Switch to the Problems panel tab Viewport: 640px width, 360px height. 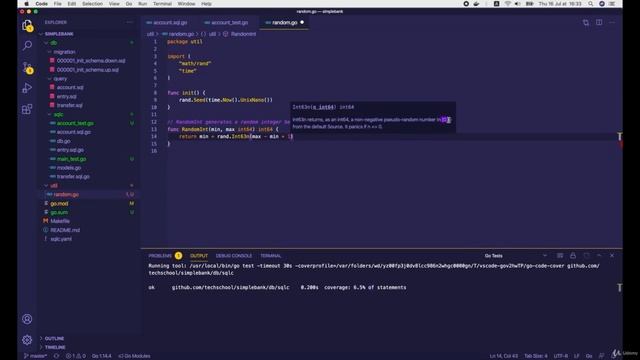[160, 256]
